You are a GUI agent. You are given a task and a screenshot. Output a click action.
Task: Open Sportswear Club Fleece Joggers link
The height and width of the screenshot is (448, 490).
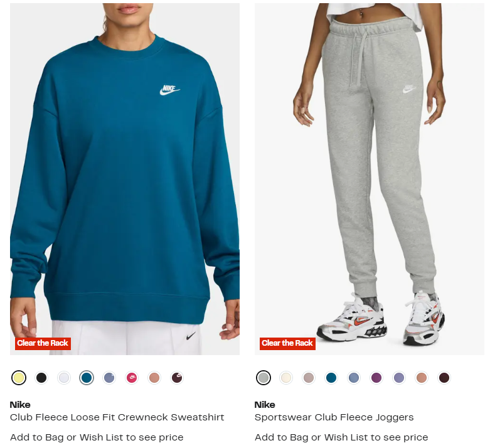click(x=334, y=417)
